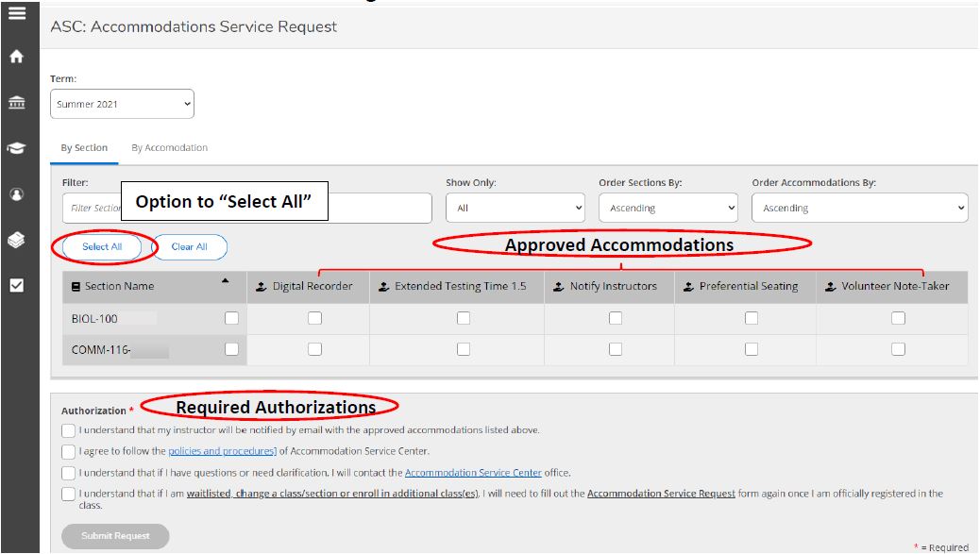The image size is (980, 554).
Task: Open the user profile icon in sidebar
Action: coord(16,194)
